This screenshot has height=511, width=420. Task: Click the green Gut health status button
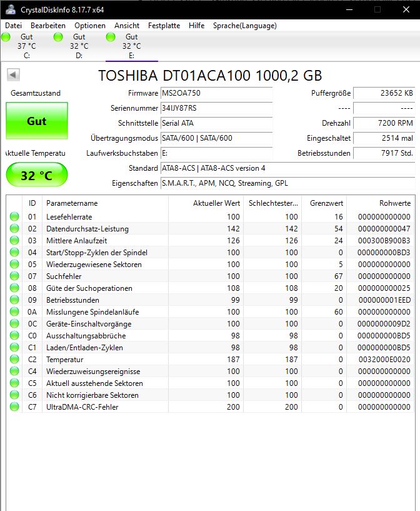tap(37, 121)
